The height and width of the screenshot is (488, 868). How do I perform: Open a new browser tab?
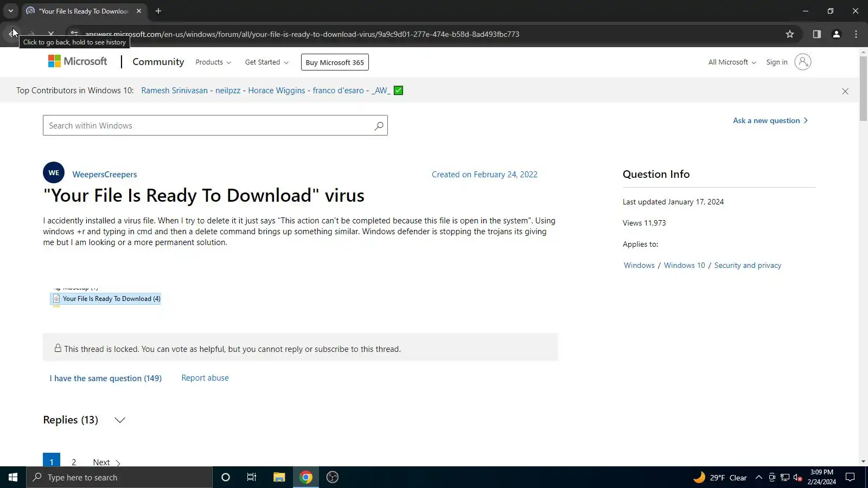158,11
